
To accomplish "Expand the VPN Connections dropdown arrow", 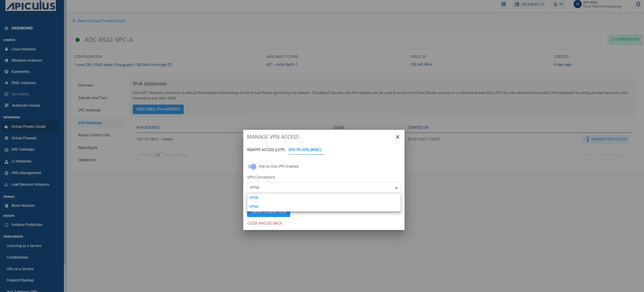I will (396, 188).
